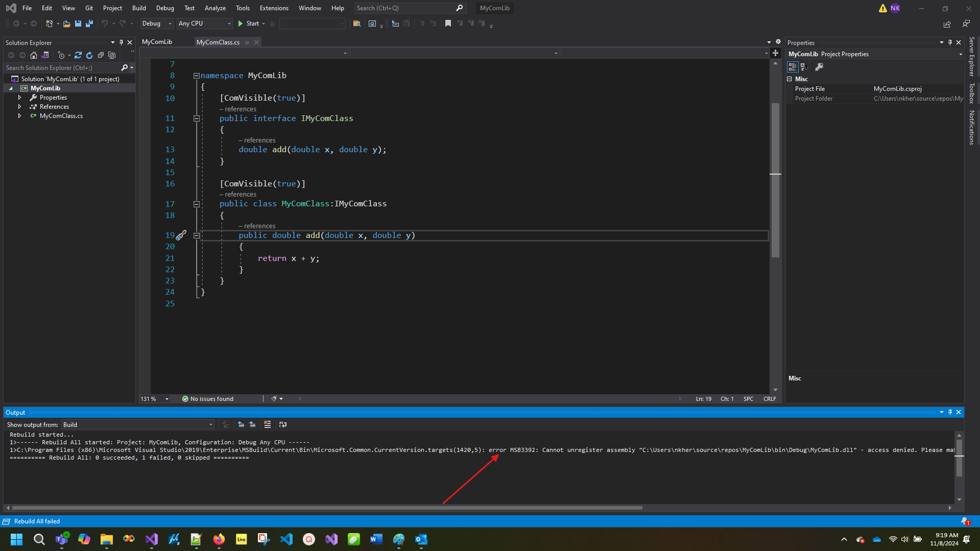Split the editor with the split handle
The height and width of the screenshot is (551, 980).
click(x=775, y=53)
